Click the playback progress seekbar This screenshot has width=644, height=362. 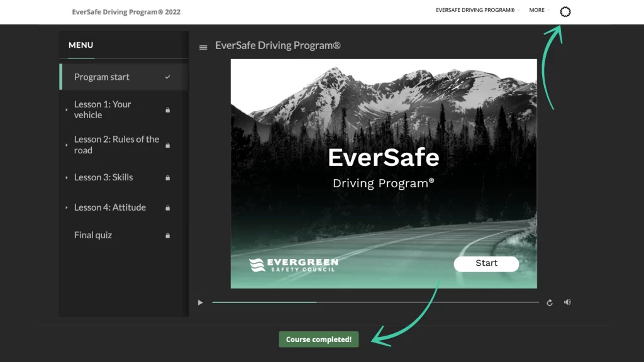[375, 302]
